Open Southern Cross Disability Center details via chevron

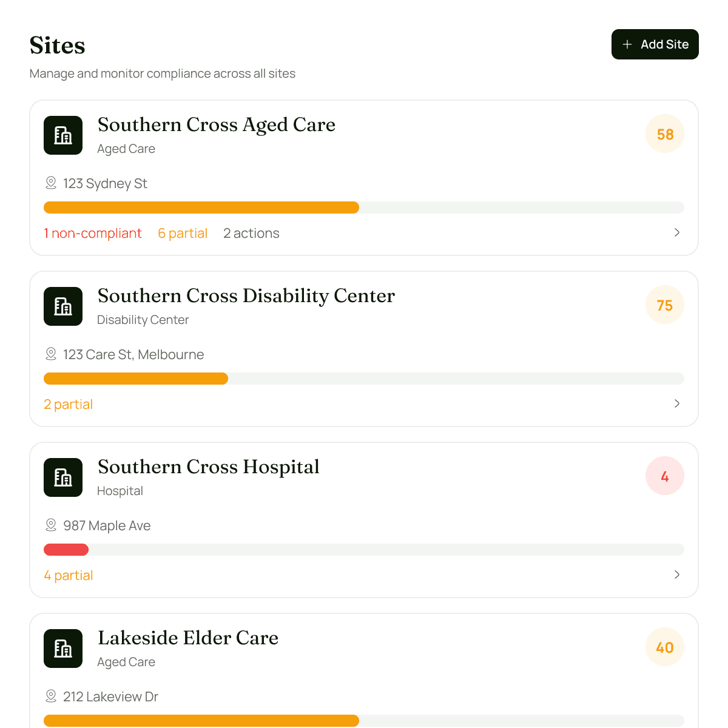(x=677, y=403)
